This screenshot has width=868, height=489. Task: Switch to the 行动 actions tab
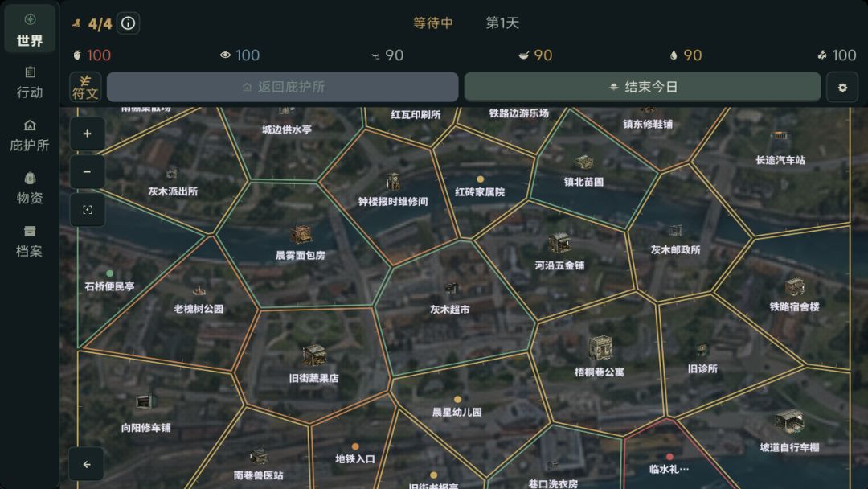[30, 83]
